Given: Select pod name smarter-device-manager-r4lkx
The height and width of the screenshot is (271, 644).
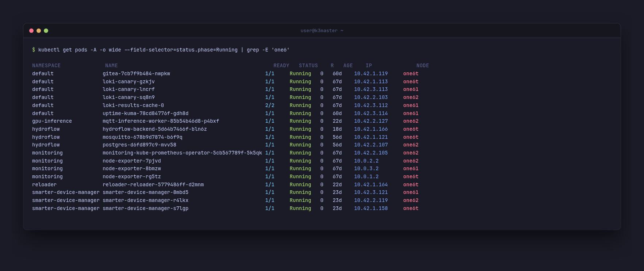Looking at the screenshot, I should [146, 201].
